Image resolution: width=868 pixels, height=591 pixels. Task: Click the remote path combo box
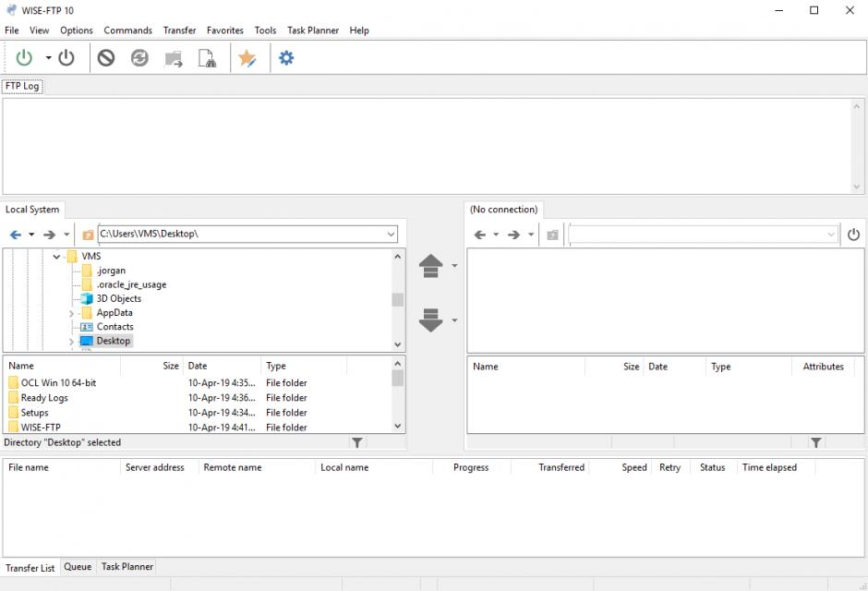[703, 235]
